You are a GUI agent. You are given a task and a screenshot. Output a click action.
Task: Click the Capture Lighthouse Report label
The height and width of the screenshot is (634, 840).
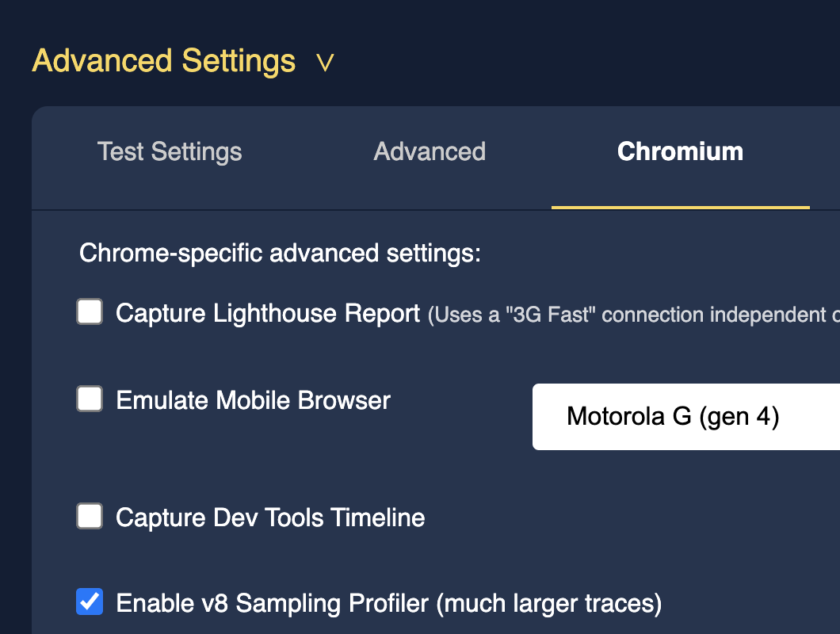(x=268, y=314)
